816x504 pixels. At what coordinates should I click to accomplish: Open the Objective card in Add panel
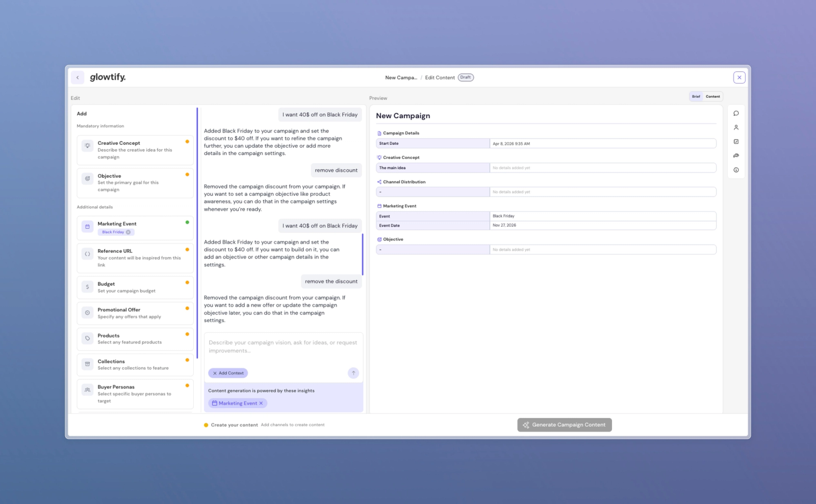pos(135,183)
